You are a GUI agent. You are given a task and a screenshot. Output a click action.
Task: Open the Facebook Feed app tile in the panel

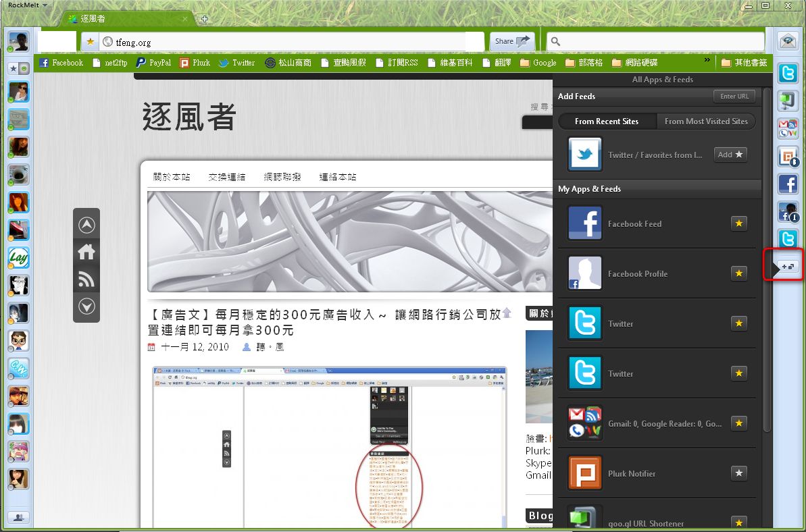(585, 223)
